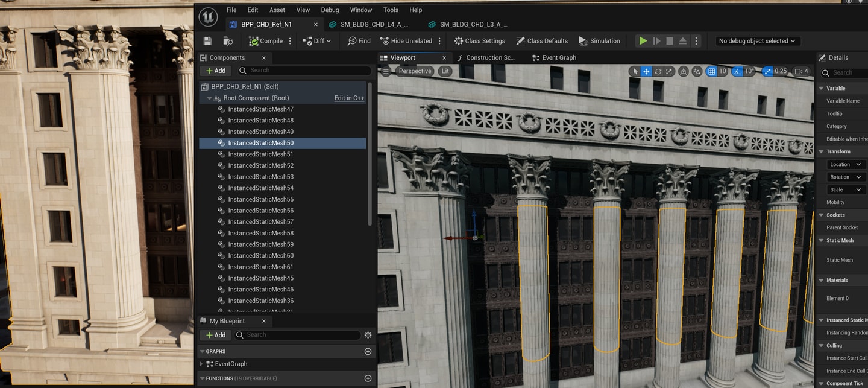Viewport: 868px width, 388px height.
Task: Click the Edit in C++ link
Action: [x=349, y=98]
